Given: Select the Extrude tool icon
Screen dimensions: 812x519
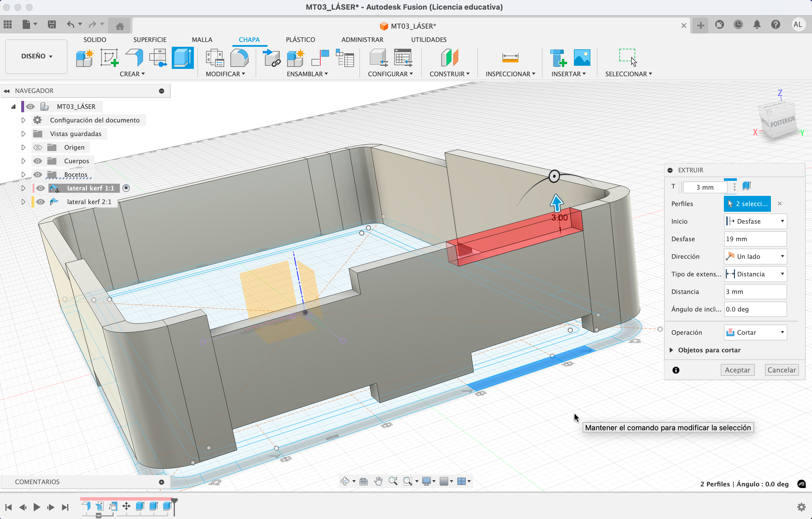Looking at the screenshot, I should [x=183, y=58].
